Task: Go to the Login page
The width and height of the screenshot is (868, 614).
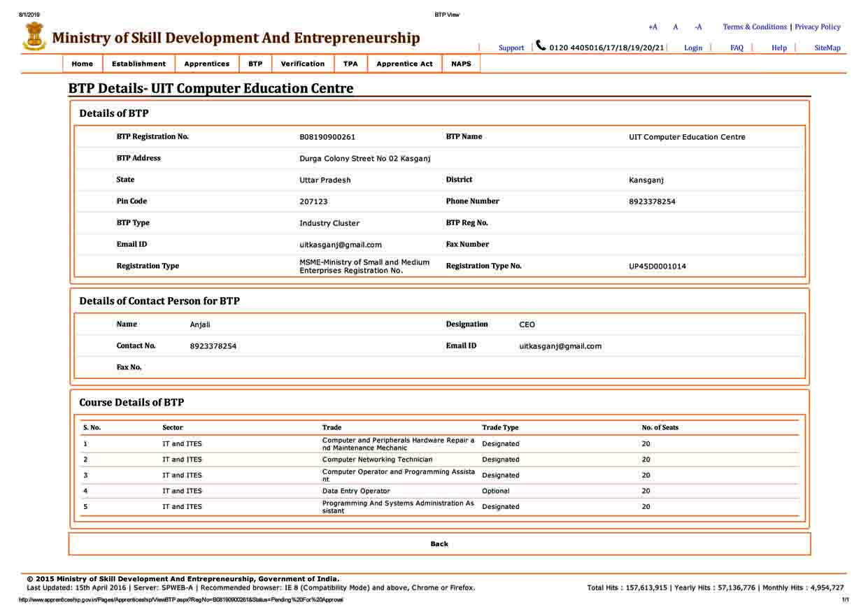Action: click(x=693, y=48)
